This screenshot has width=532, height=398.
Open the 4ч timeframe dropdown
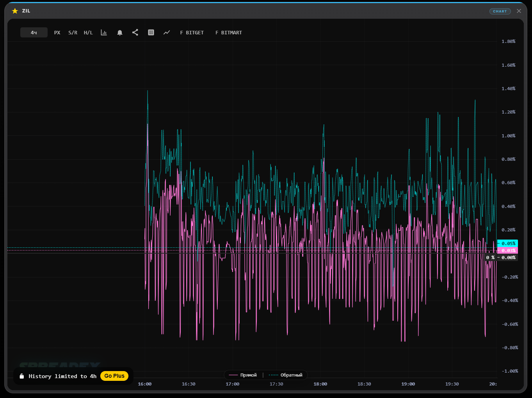[34, 33]
